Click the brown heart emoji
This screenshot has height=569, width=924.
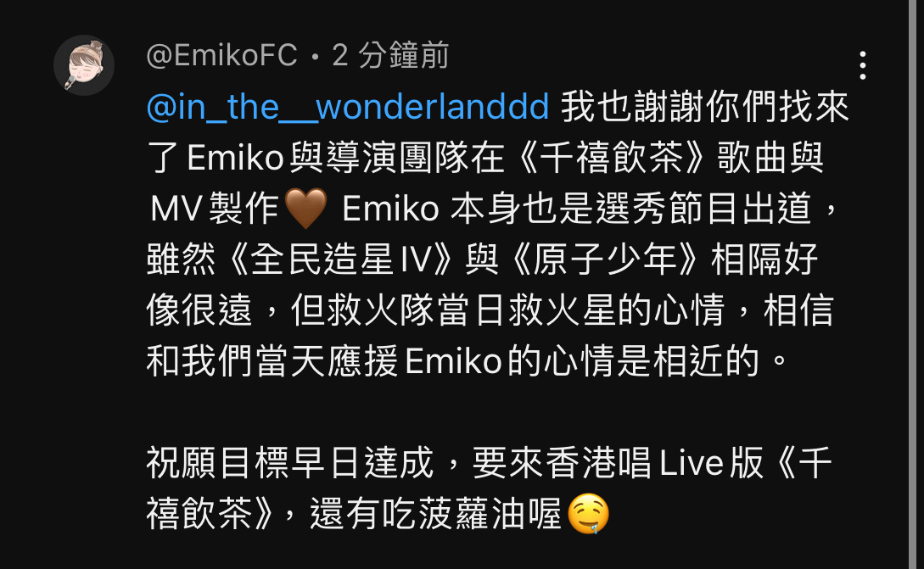(305, 209)
